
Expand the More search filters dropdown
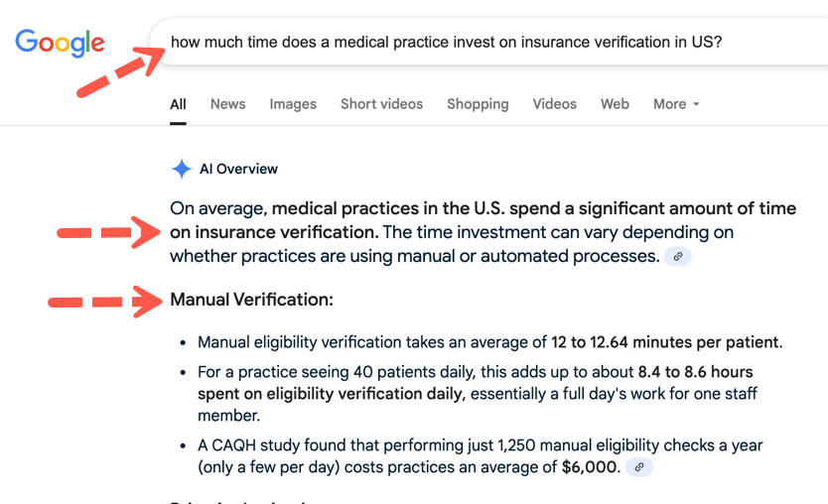coord(676,104)
